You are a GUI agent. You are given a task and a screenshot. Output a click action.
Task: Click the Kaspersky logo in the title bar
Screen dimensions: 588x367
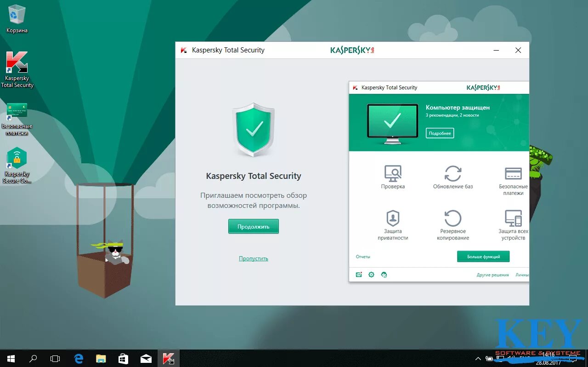click(352, 50)
